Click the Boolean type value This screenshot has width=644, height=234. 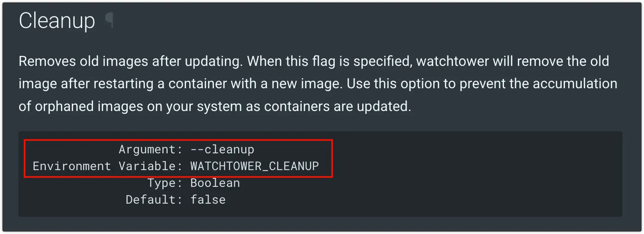pyautogui.click(x=215, y=183)
